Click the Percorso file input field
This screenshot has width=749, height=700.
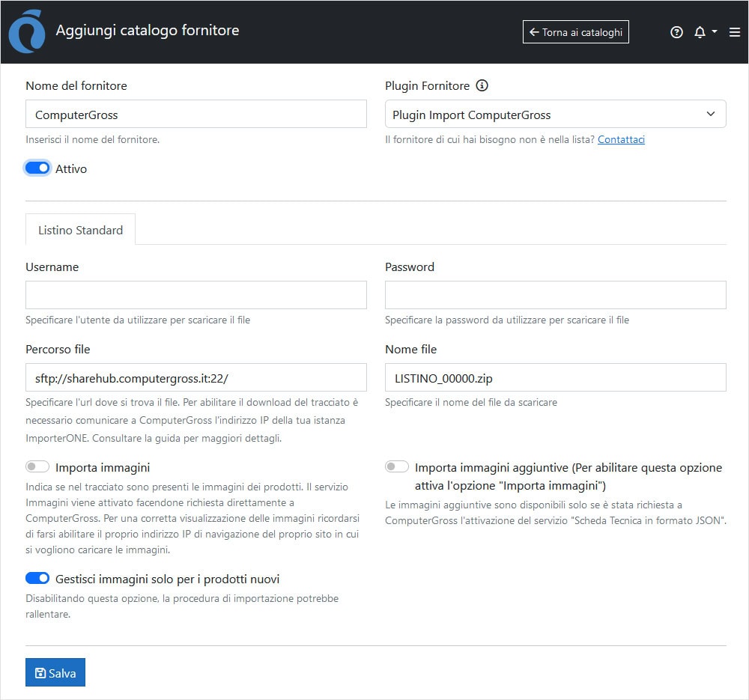[x=195, y=377]
